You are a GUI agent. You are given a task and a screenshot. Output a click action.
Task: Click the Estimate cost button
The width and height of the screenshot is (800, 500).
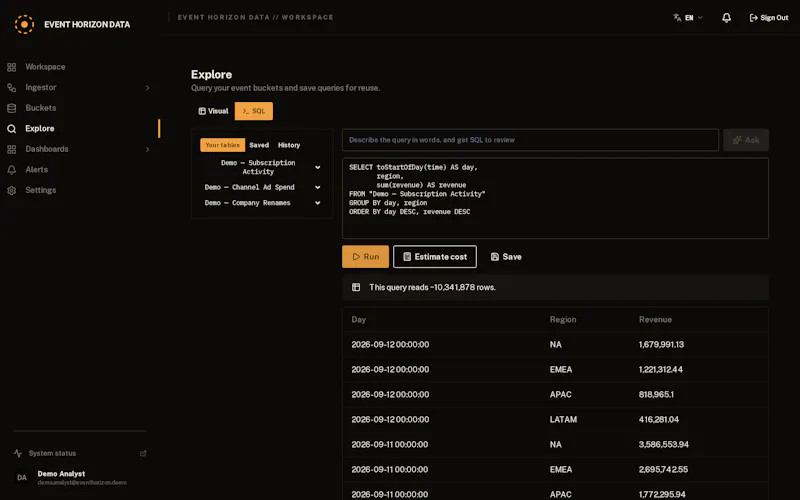(x=435, y=257)
